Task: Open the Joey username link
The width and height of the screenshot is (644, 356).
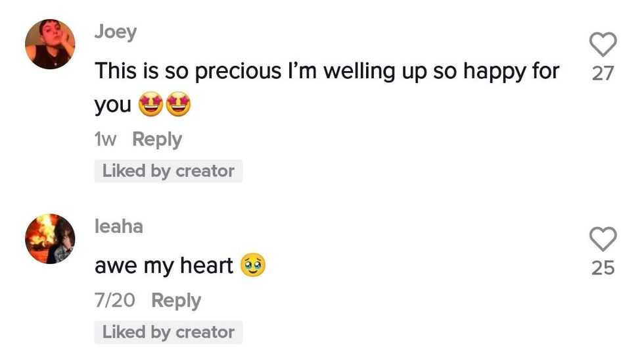Action: pyautogui.click(x=116, y=32)
